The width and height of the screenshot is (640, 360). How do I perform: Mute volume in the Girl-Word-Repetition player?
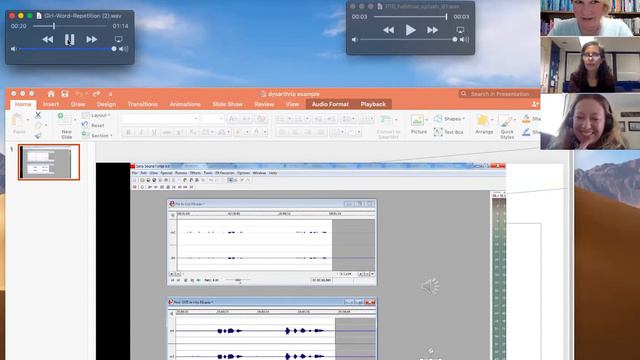(13, 49)
